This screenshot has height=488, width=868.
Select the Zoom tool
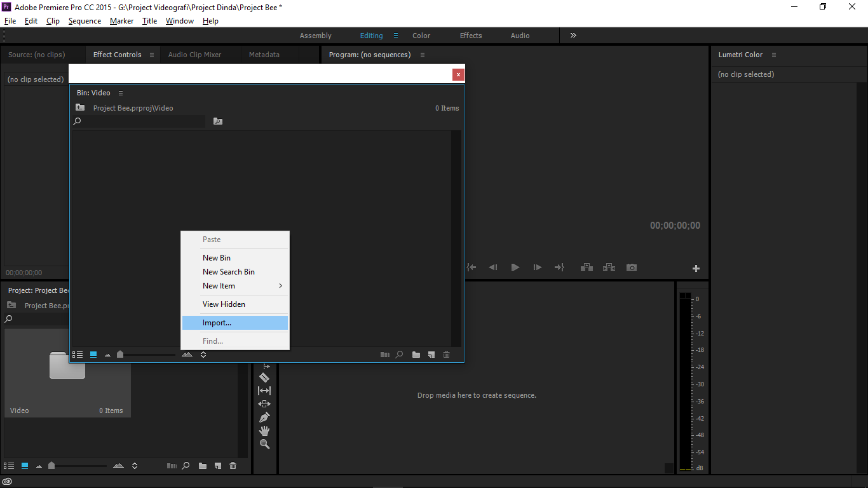264,444
